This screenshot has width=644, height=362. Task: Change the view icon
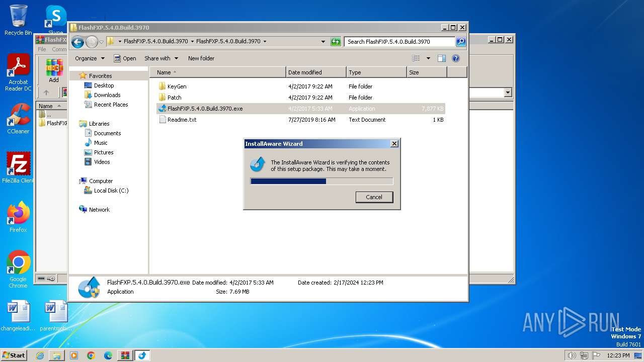click(416, 58)
